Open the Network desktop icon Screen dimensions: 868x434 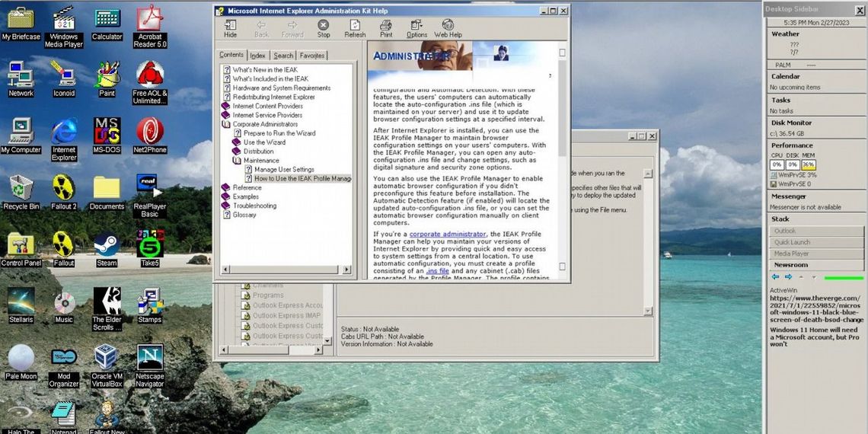[x=21, y=80]
